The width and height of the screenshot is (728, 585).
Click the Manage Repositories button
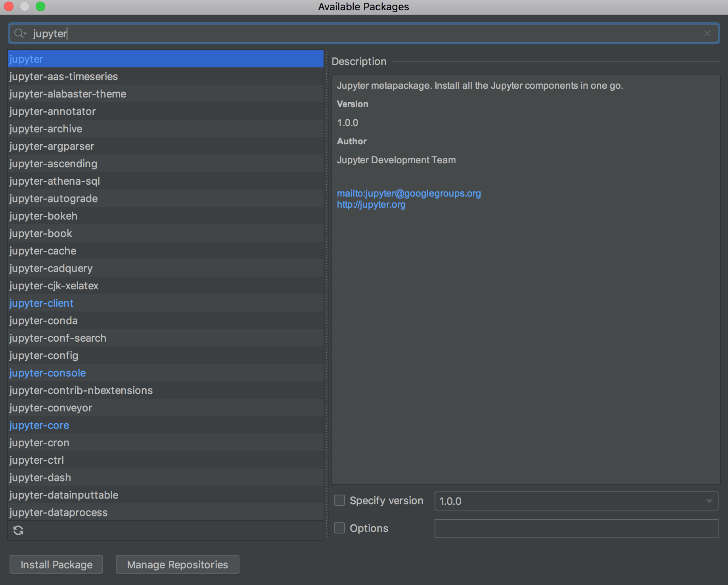(x=178, y=564)
